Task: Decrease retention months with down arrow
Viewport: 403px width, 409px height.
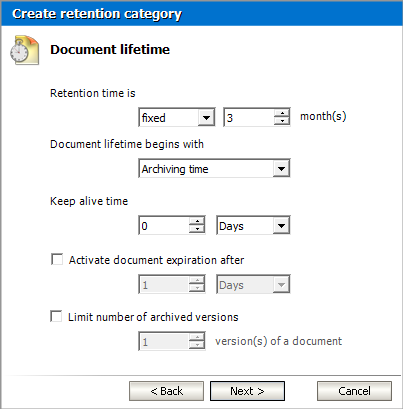Action: [x=282, y=121]
